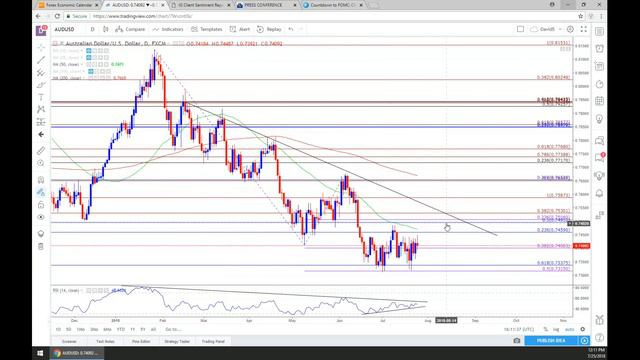Take a chart snapshot with camera icon
The height and width of the screenshot is (360, 640).
pyautogui.click(x=517, y=340)
